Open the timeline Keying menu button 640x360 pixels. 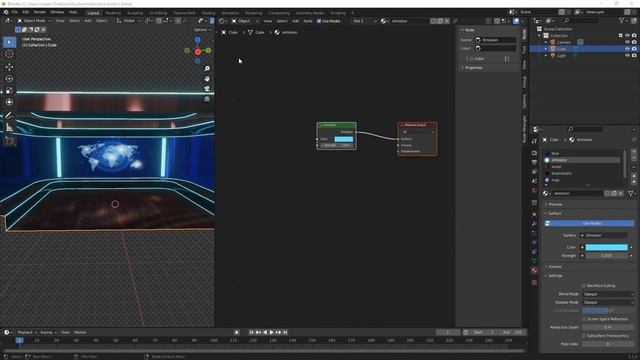point(48,332)
